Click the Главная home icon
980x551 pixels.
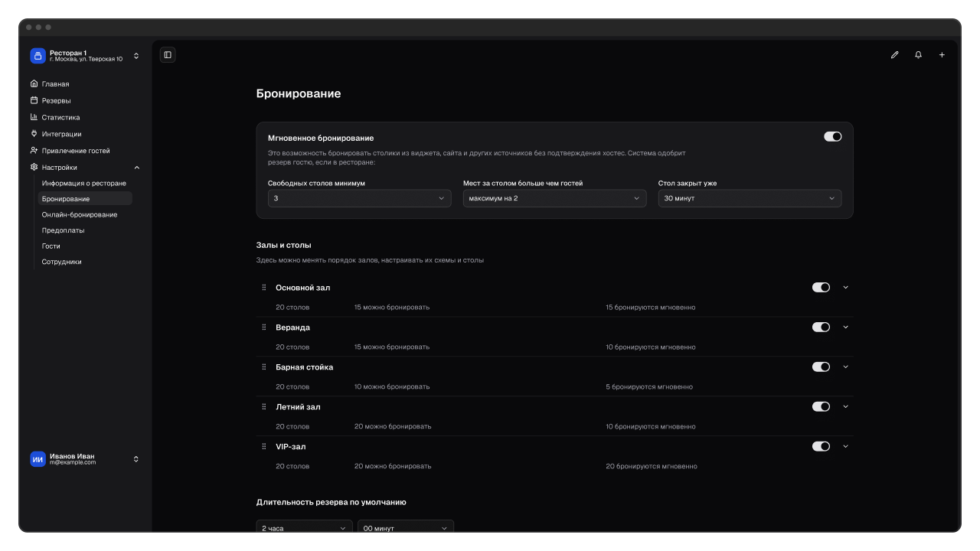34,83
